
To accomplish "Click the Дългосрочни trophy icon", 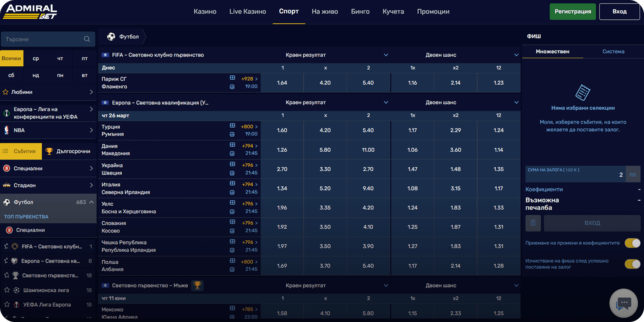I will coord(49,151).
